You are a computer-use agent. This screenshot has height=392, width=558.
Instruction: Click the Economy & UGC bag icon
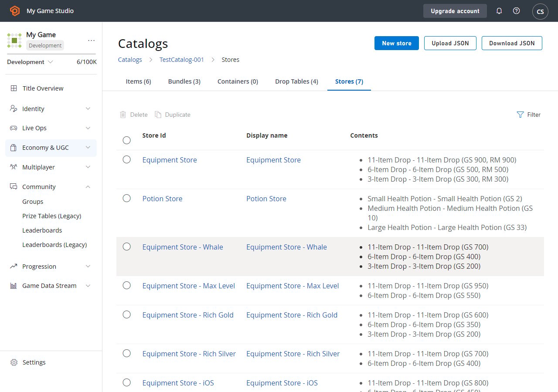pos(14,148)
